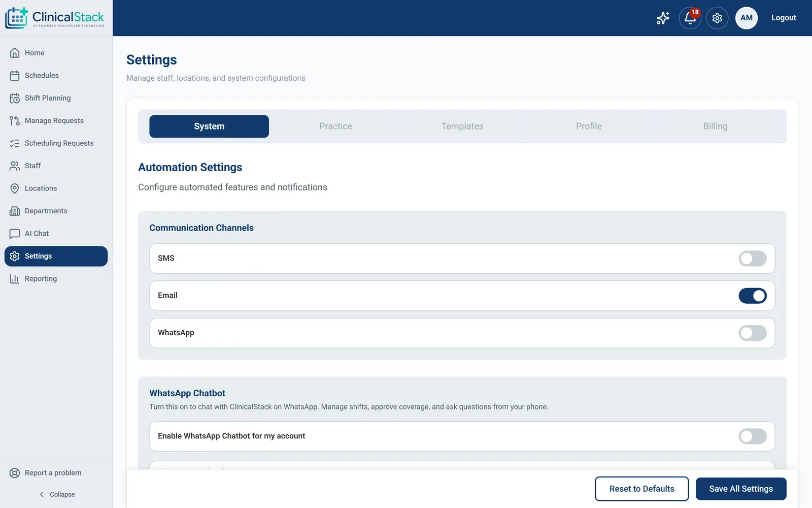Open the gear settings icon in the top header
Image resolution: width=812 pixels, height=508 pixels.
[717, 18]
